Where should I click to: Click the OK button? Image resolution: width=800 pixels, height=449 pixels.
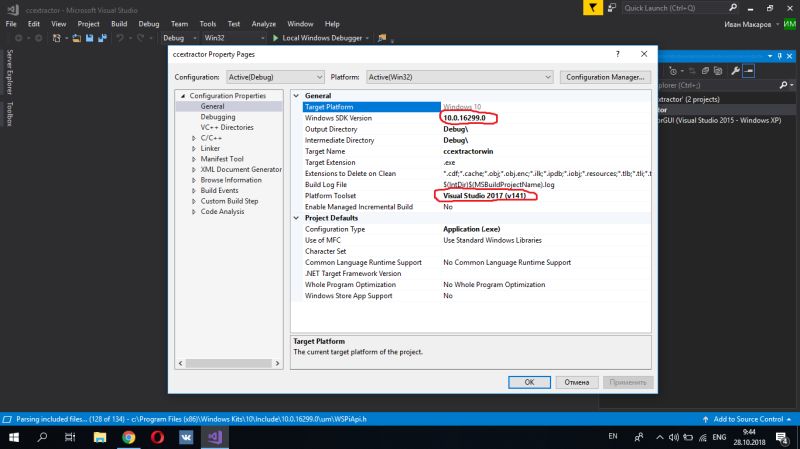coord(529,382)
